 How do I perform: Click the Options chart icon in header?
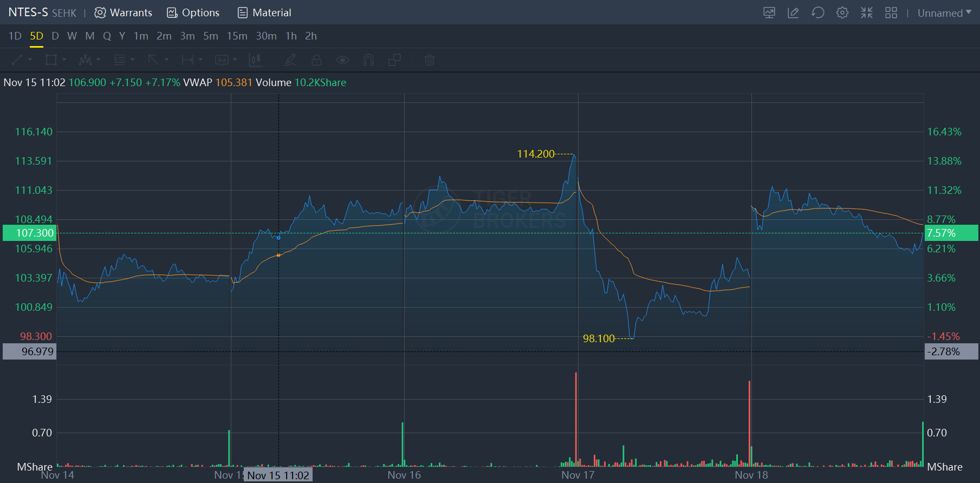(172, 12)
